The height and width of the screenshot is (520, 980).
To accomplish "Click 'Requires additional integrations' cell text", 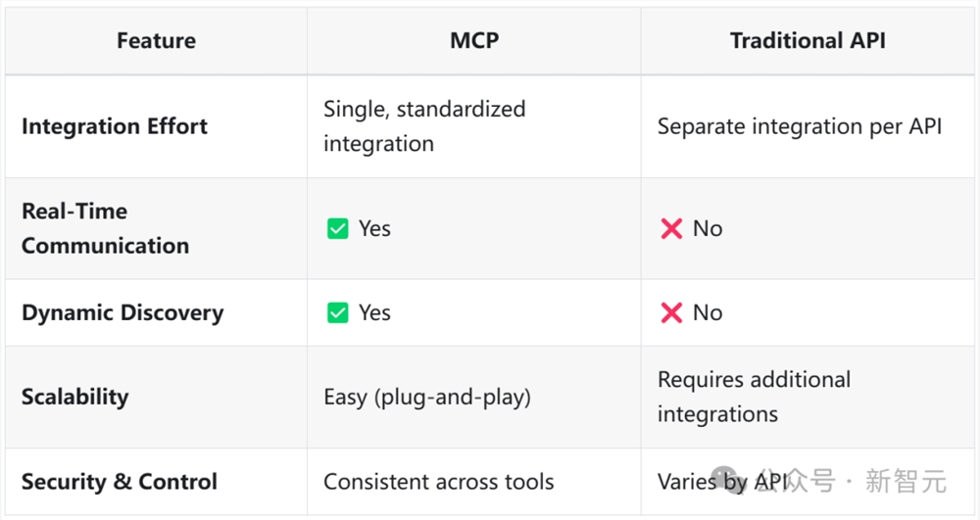I will (x=754, y=397).
